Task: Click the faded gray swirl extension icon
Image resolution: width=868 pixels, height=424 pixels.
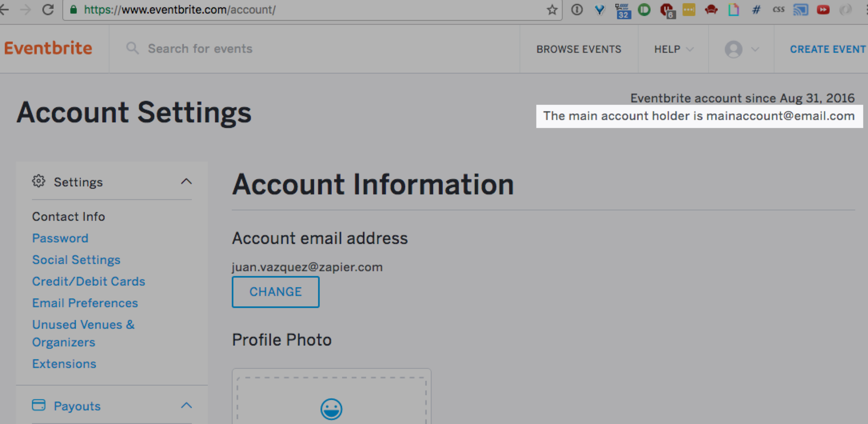Action: 846,10
